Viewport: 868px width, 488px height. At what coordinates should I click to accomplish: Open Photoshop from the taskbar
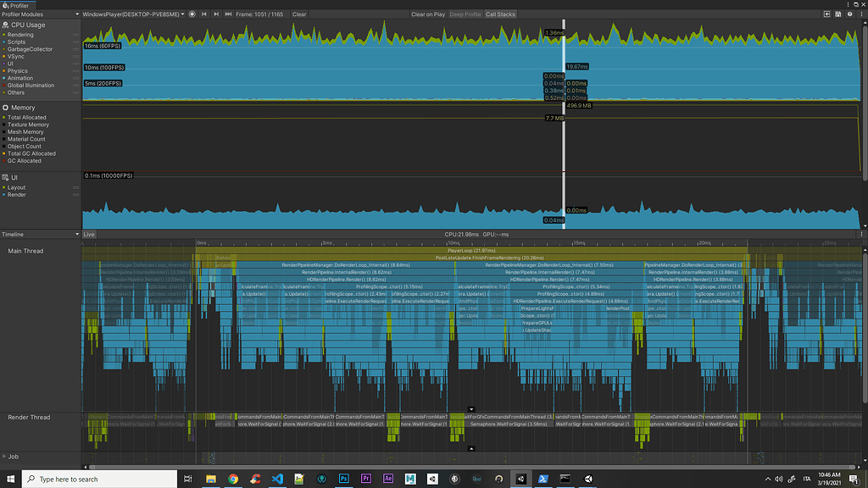[x=343, y=479]
